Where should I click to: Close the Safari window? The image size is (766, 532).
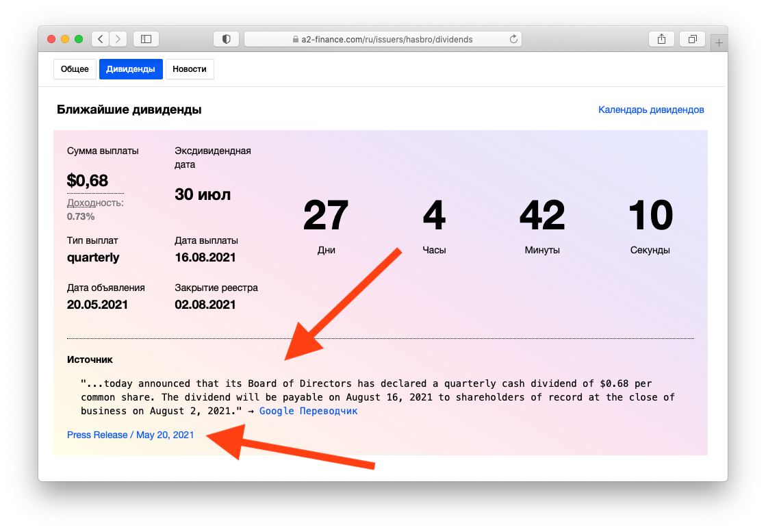pyautogui.click(x=51, y=39)
